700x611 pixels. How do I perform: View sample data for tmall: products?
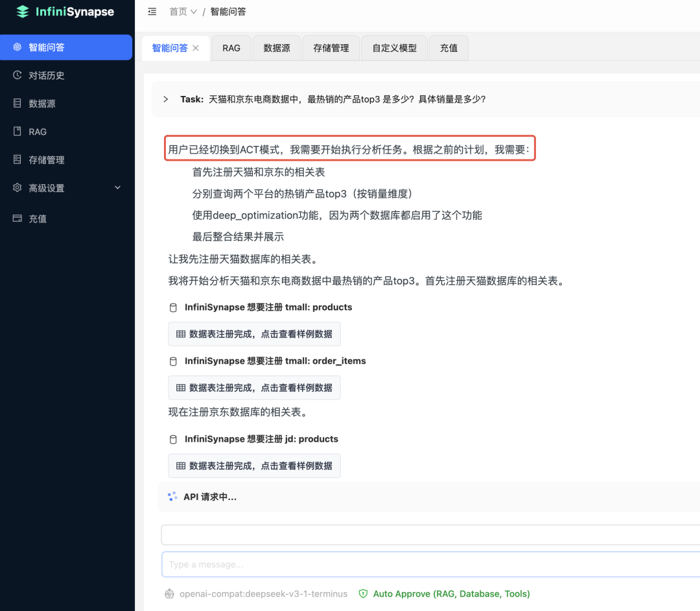point(254,334)
